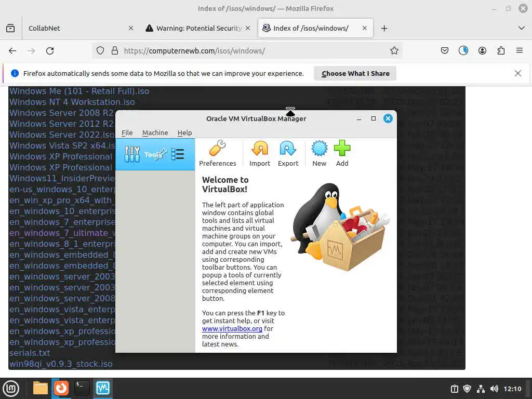Click Choose What I Share button
This screenshot has width=532, height=399.
(x=355, y=73)
